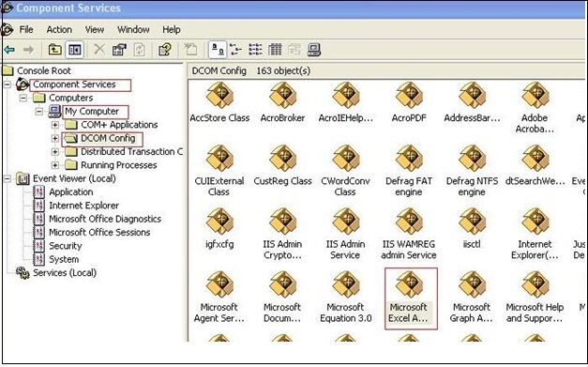Collapse the Computers tree node
The height and width of the screenshot is (367, 588).
click(x=23, y=98)
